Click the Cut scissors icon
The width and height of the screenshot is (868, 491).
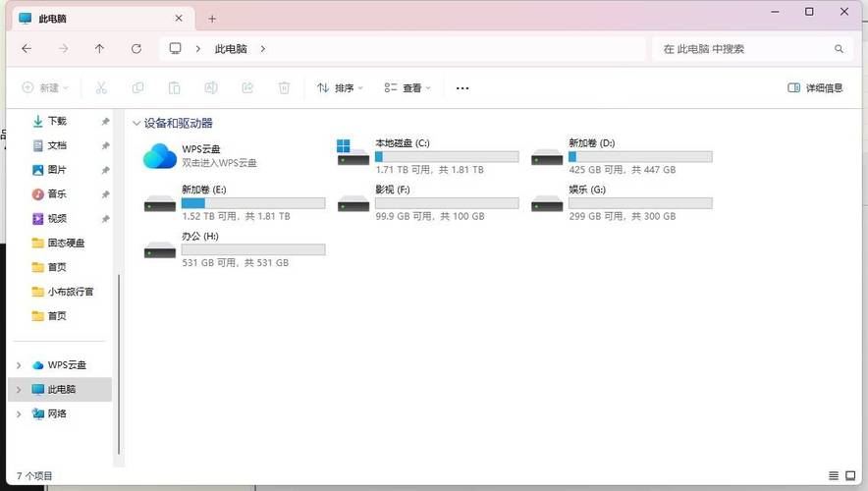[101, 87]
